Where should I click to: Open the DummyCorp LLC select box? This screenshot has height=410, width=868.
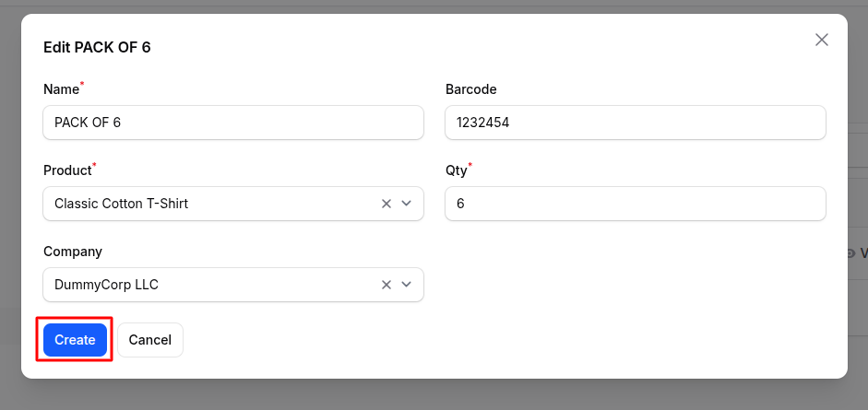click(x=212, y=285)
